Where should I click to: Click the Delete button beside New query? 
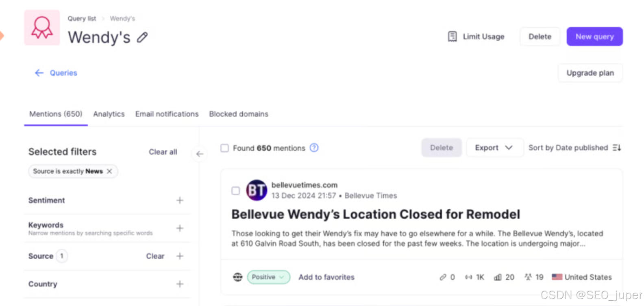(540, 37)
